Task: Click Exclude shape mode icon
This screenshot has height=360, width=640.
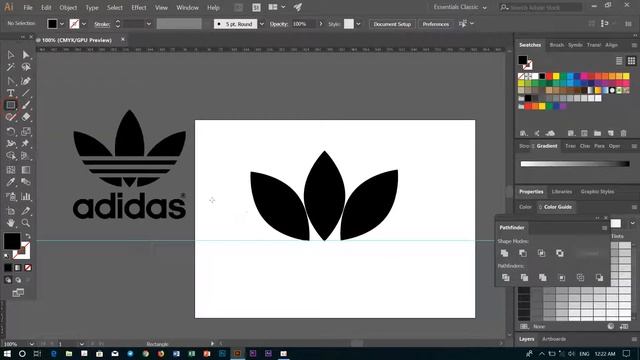Action: (x=560, y=253)
